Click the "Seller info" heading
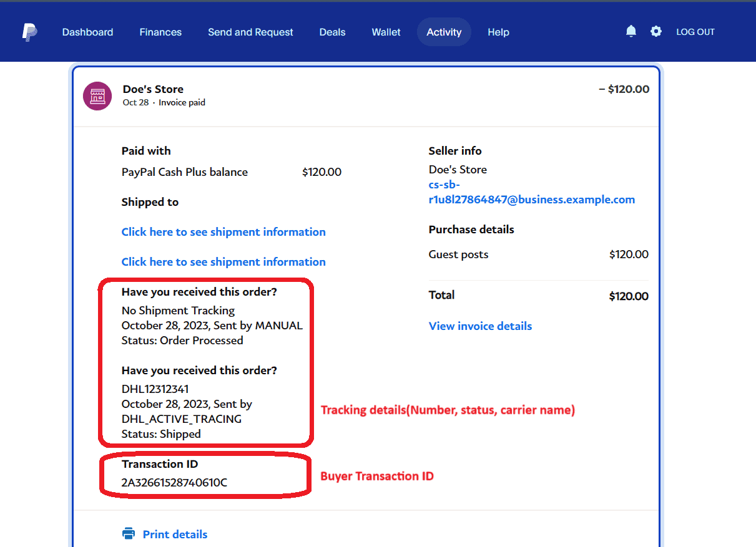756x547 pixels. (x=455, y=151)
